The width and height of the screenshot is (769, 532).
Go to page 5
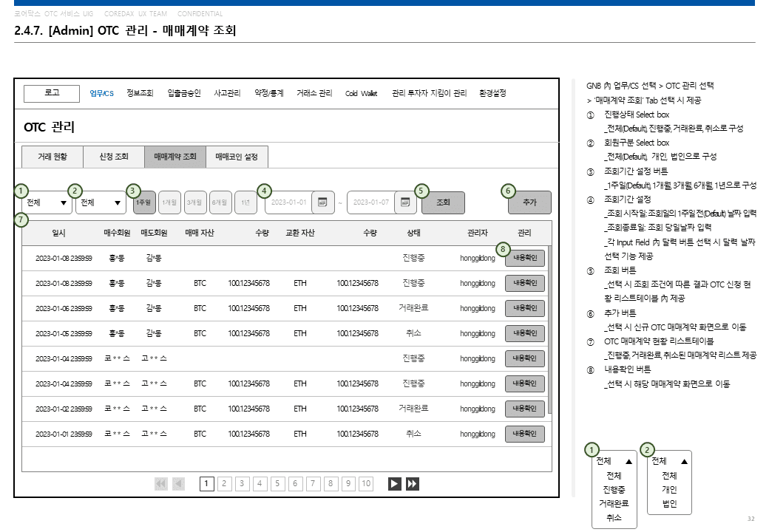coord(277,484)
